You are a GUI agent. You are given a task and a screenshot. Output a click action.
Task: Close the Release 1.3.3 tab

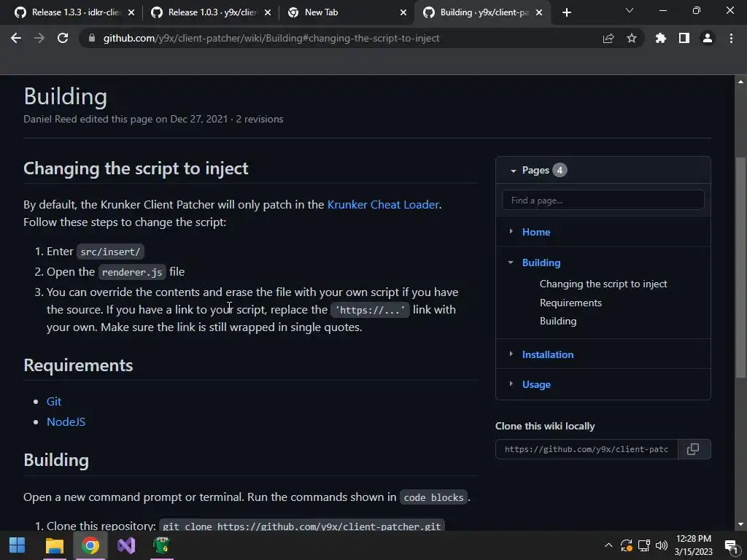(x=131, y=12)
